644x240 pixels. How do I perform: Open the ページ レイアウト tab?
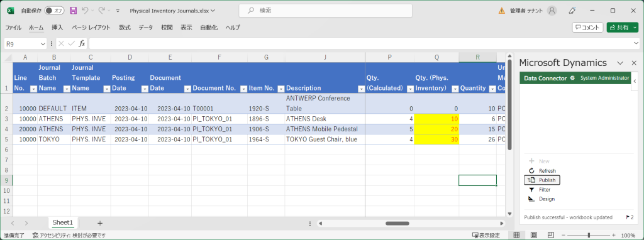(91, 28)
